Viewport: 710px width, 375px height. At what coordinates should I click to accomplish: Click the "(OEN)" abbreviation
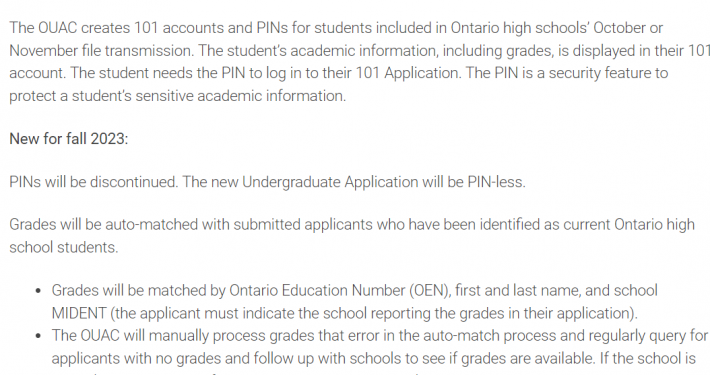[x=430, y=291]
